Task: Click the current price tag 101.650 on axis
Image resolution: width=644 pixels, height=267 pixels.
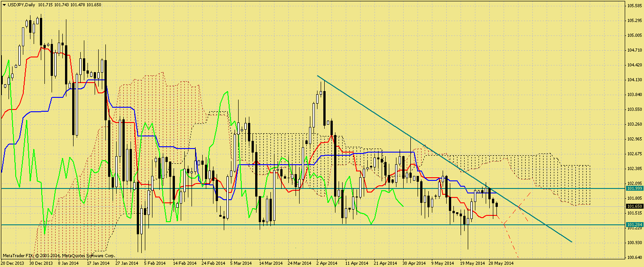Action: (634, 206)
